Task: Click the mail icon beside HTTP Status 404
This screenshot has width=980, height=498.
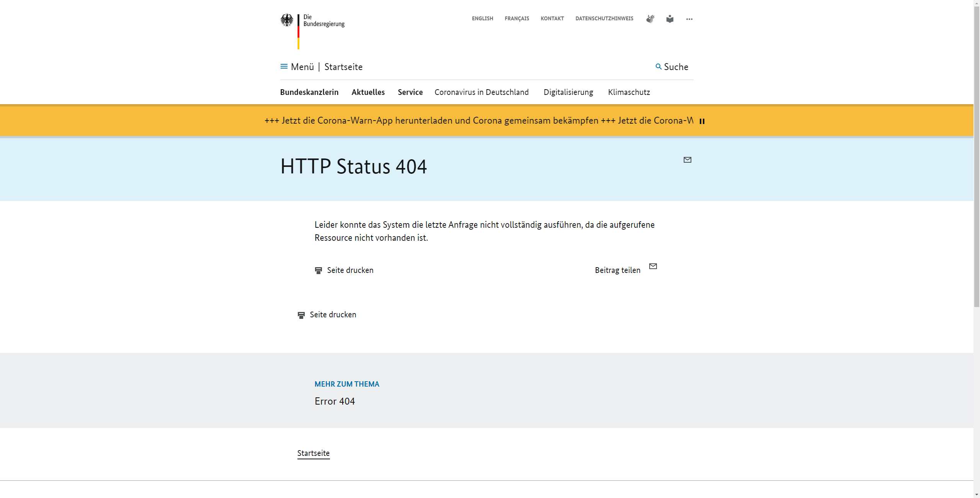Action: click(688, 160)
